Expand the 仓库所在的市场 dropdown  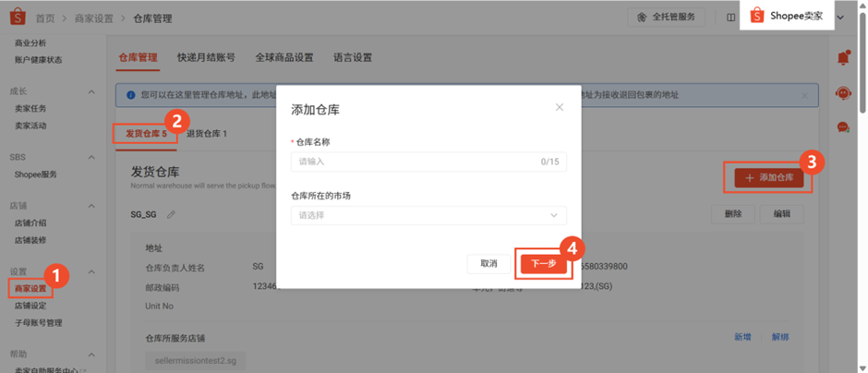coord(428,215)
